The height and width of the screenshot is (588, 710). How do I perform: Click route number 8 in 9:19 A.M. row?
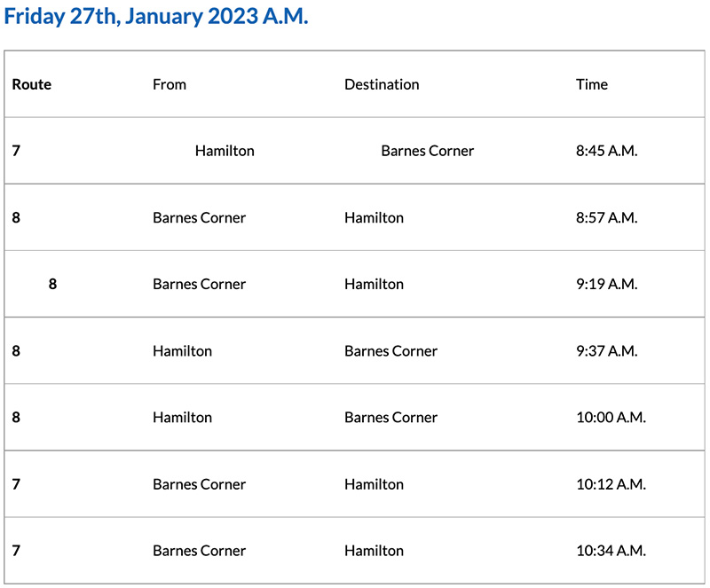[x=52, y=284]
